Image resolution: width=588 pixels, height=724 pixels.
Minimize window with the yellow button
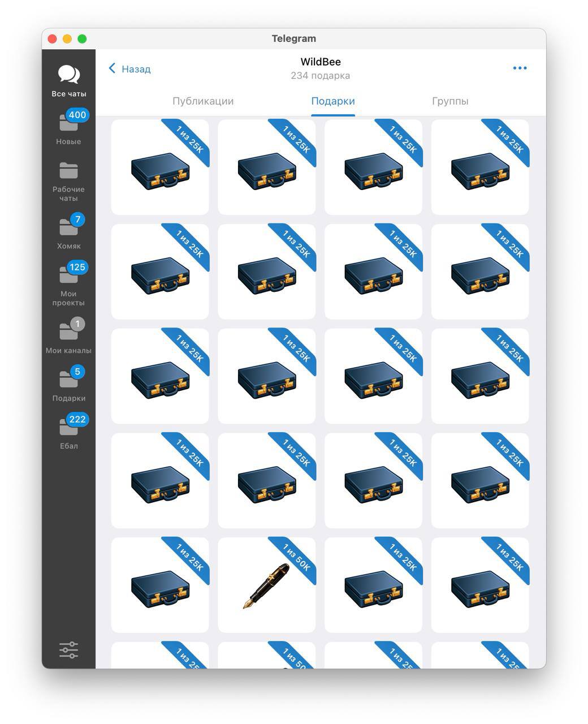click(67, 38)
